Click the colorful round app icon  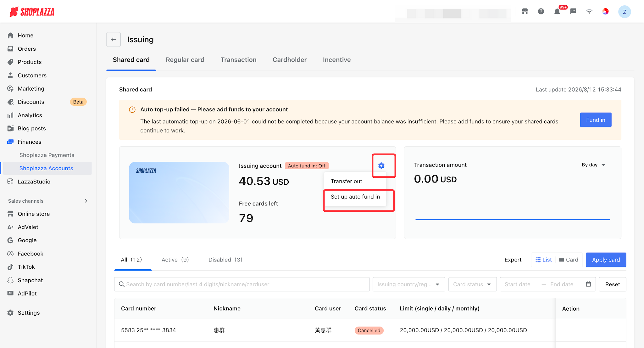pyautogui.click(x=605, y=12)
